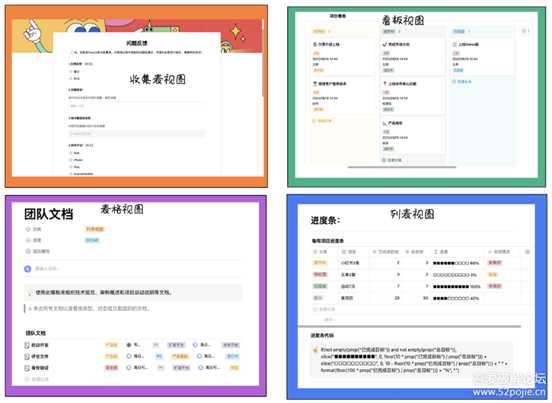Open the third document row icon in 团队文档 table

(x=27, y=368)
